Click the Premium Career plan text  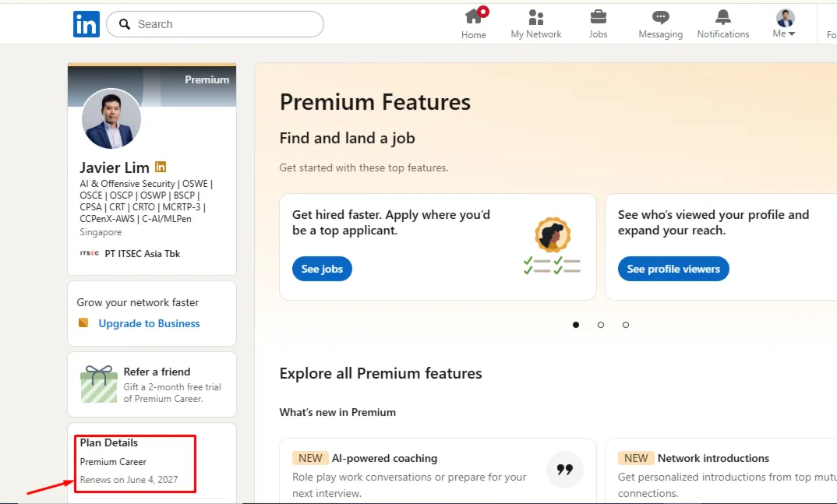pyautogui.click(x=113, y=462)
